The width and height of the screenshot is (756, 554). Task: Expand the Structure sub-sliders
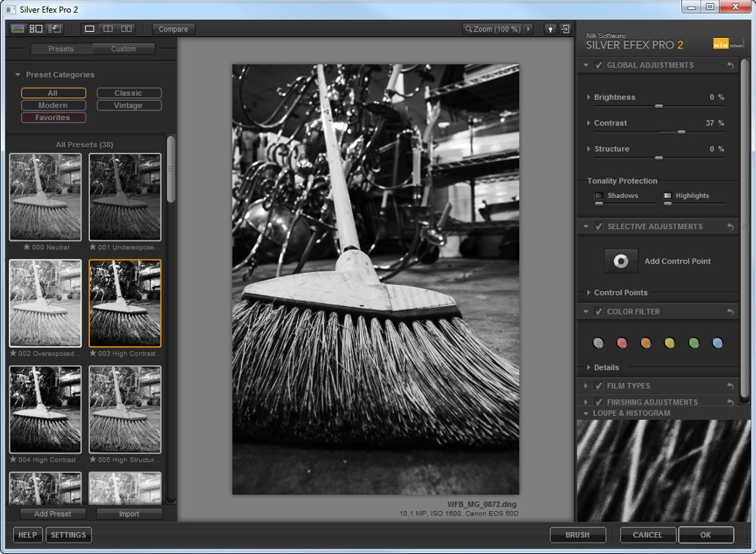pyautogui.click(x=588, y=149)
